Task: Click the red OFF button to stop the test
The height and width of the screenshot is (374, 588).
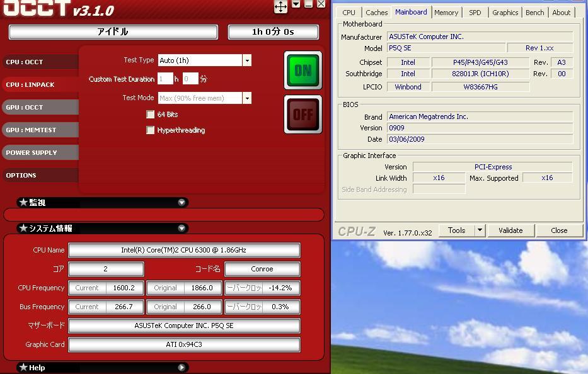Action: click(x=303, y=115)
